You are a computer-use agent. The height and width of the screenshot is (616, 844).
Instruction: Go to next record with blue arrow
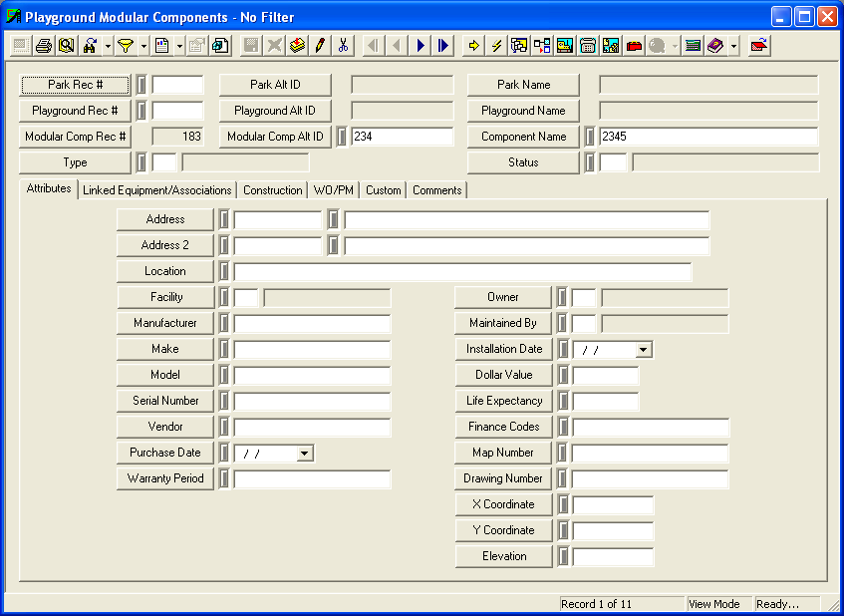coord(421,46)
